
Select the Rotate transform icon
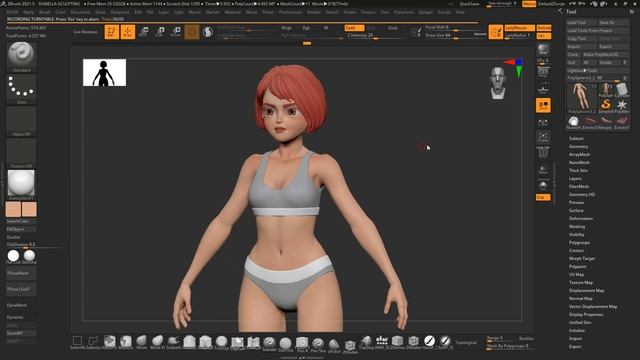tap(176, 32)
